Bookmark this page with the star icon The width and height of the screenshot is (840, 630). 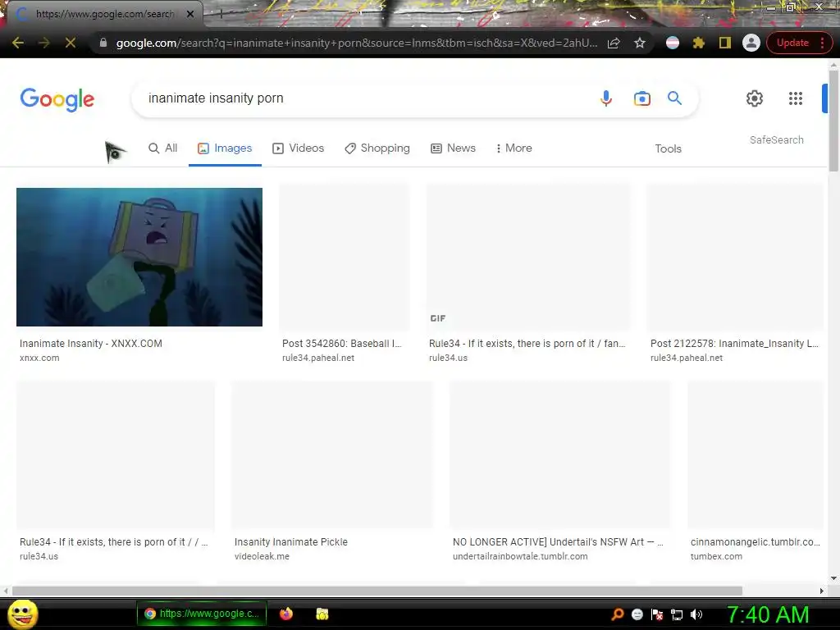click(x=640, y=43)
